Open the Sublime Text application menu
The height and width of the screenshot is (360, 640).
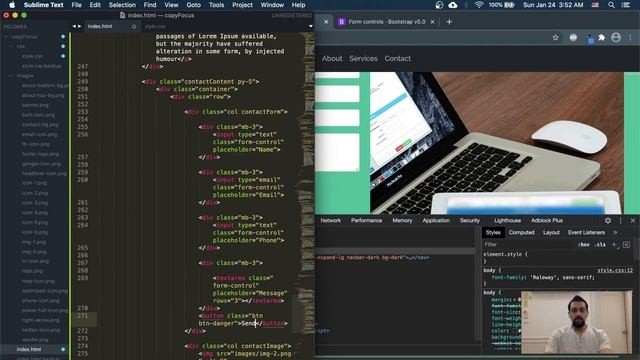pyautogui.click(x=43, y=5)
